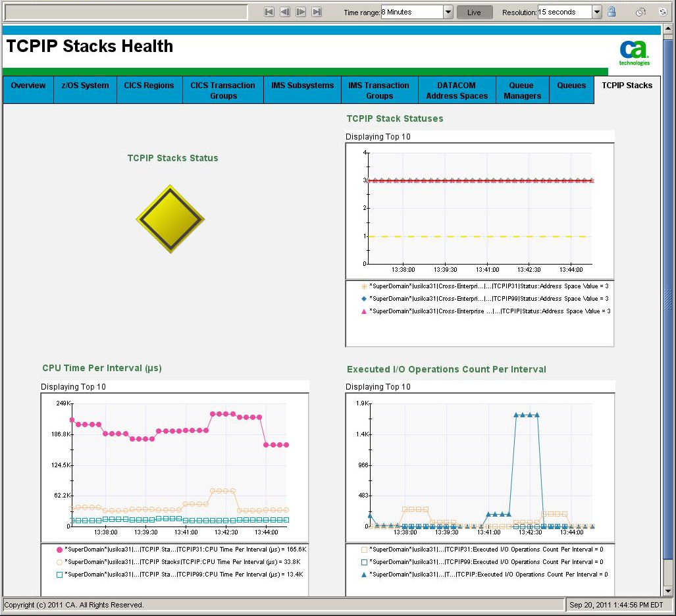Go to the CICS Regions tab
This screenshot has width=676, height=616.
point(149,90)
